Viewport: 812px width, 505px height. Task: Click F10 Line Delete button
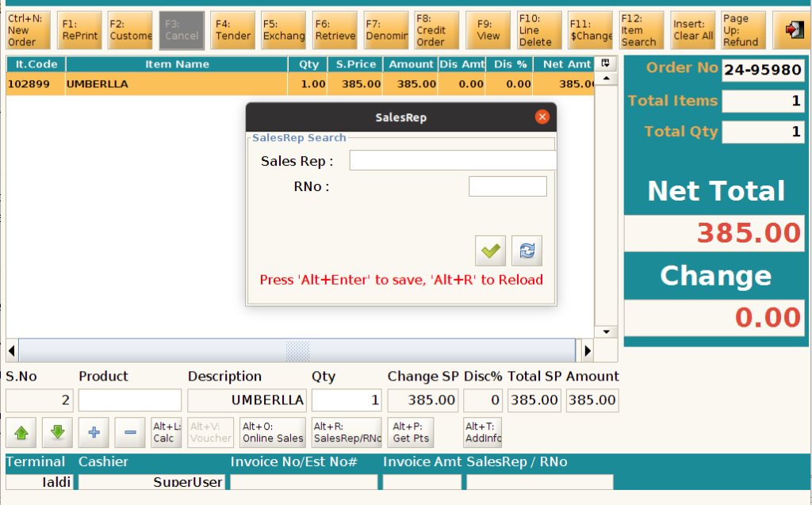click(x=539, y=30)
